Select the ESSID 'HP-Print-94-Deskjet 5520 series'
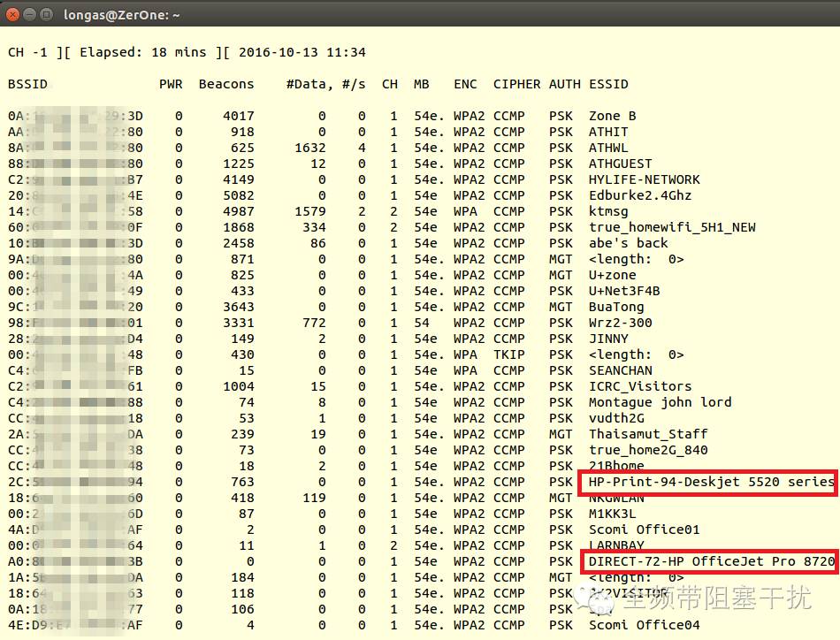Image resolution: width=840 pixels, height=640 pixels. pos(712,482)
